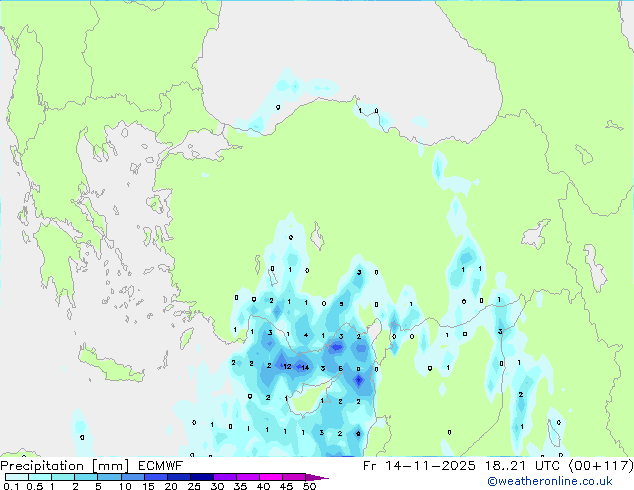Select the 35–40 mm legend swatch

[248, 477]
